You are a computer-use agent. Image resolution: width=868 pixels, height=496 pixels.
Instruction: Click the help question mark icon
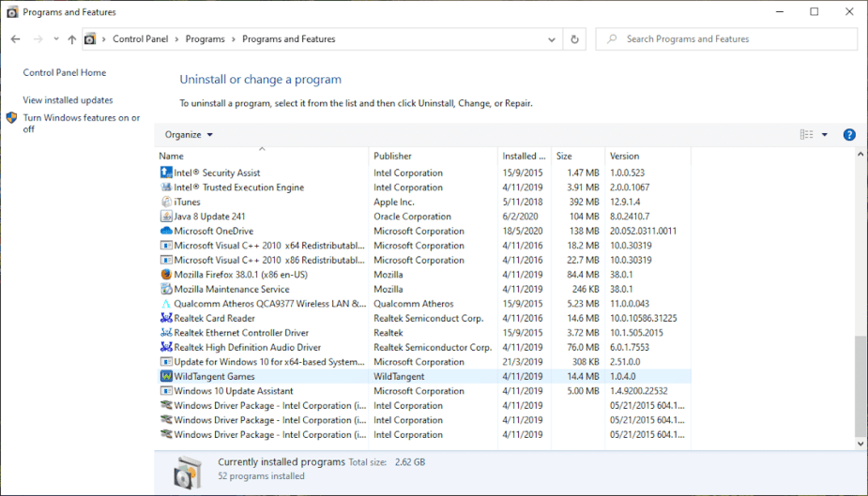coord(849,135)
